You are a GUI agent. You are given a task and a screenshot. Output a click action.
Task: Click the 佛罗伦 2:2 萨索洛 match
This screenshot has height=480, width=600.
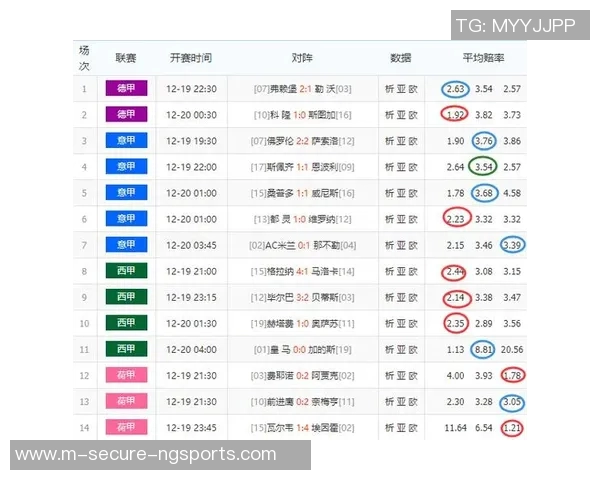[302, 141]
